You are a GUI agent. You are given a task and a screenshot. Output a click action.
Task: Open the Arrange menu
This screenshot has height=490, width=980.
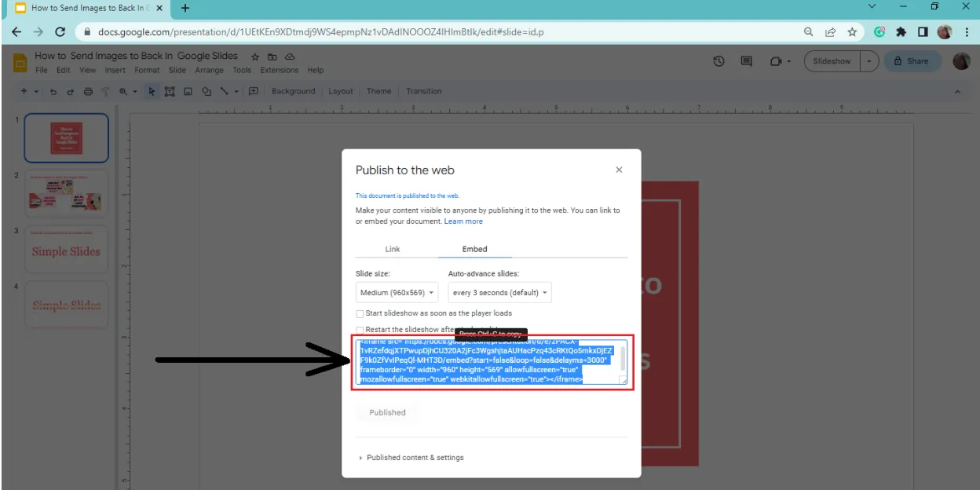click(210, 70)
